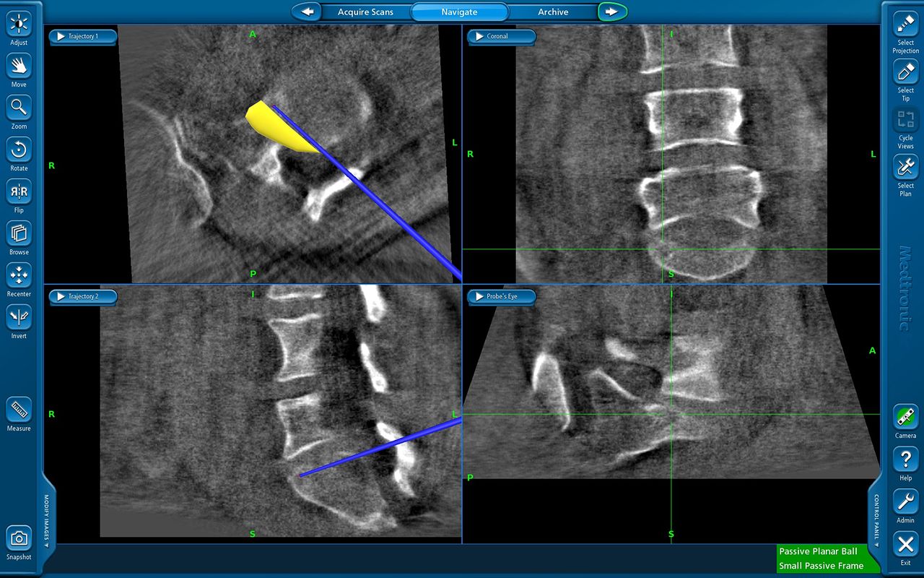Viewport: 924px width, 578px height.
Task: Open Coronal view dropdown
Action: pos(501,36)
